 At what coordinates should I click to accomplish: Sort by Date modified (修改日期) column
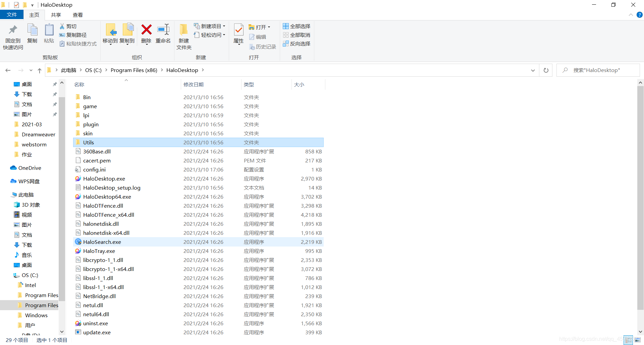coord(194,84)
